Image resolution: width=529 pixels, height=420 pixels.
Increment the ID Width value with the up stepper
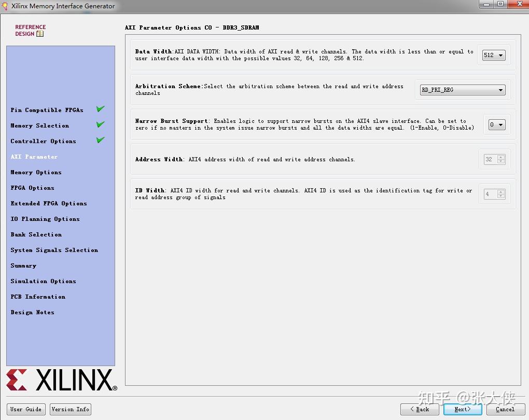(x=501, y=191)
